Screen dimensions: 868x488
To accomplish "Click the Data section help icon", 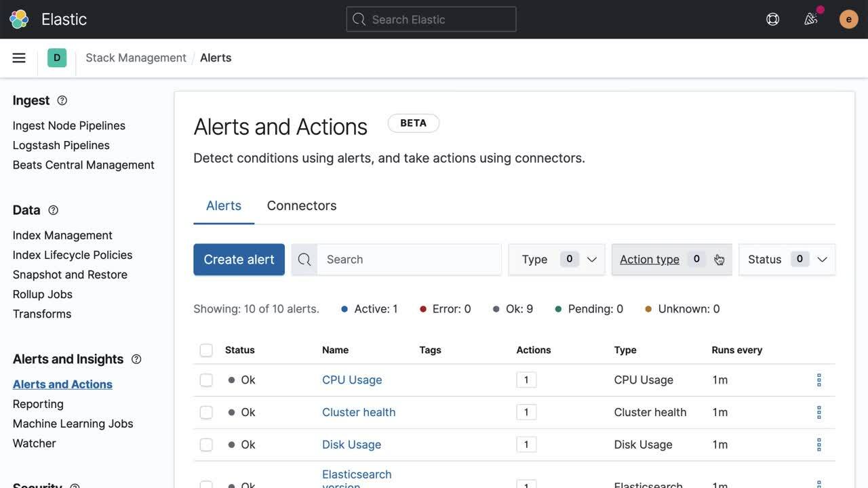I will 53,210.
